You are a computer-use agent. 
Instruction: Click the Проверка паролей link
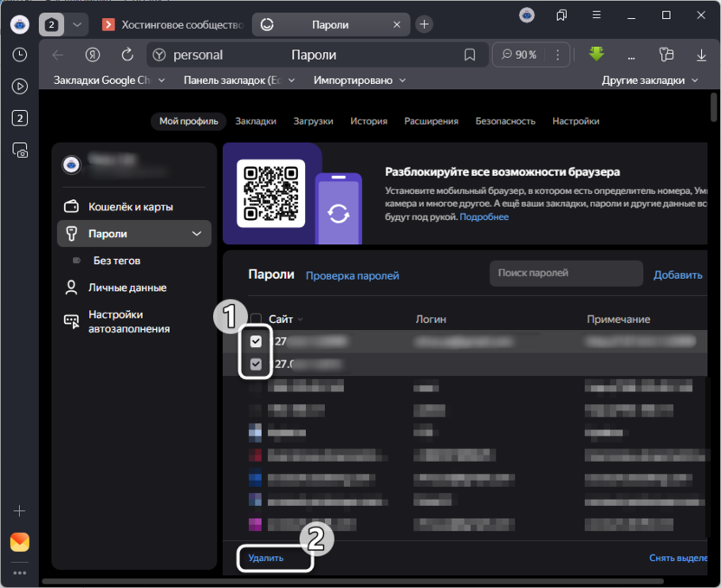point(352,275)
